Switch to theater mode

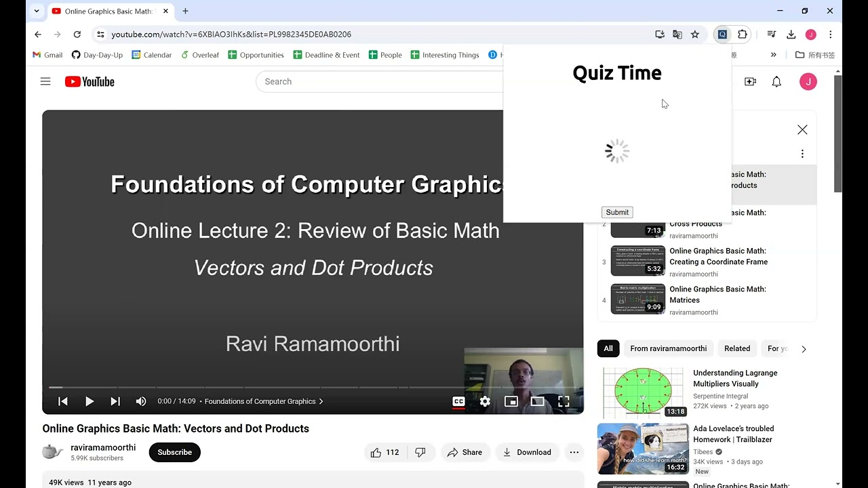(537, 401)
